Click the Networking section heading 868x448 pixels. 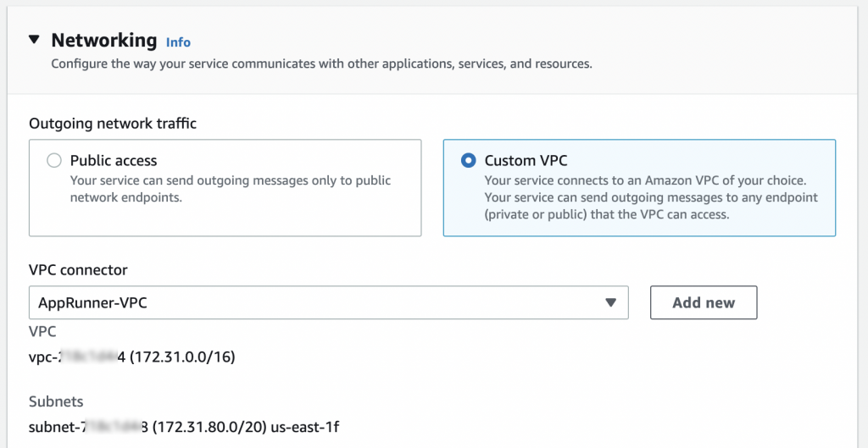[103, 40]
